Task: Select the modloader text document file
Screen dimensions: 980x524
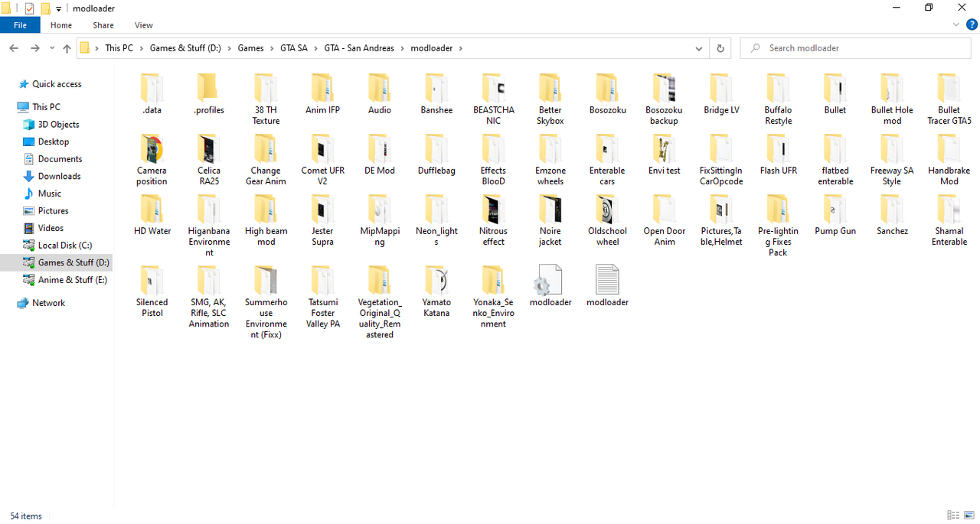Action: [607, 286]
